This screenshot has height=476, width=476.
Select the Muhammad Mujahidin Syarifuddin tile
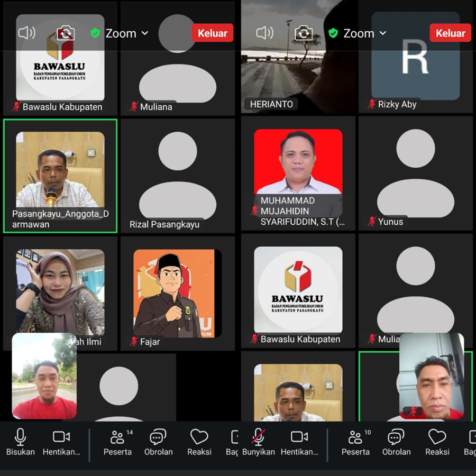click(298, 173)
